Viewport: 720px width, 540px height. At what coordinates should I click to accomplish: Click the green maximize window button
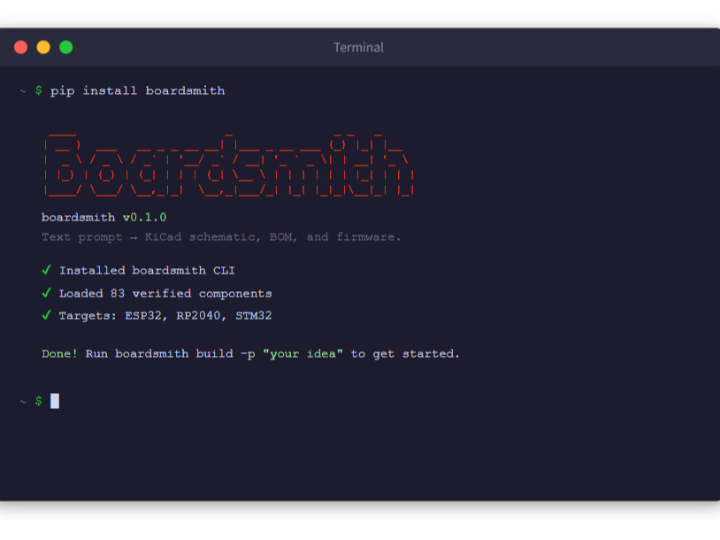66,47
